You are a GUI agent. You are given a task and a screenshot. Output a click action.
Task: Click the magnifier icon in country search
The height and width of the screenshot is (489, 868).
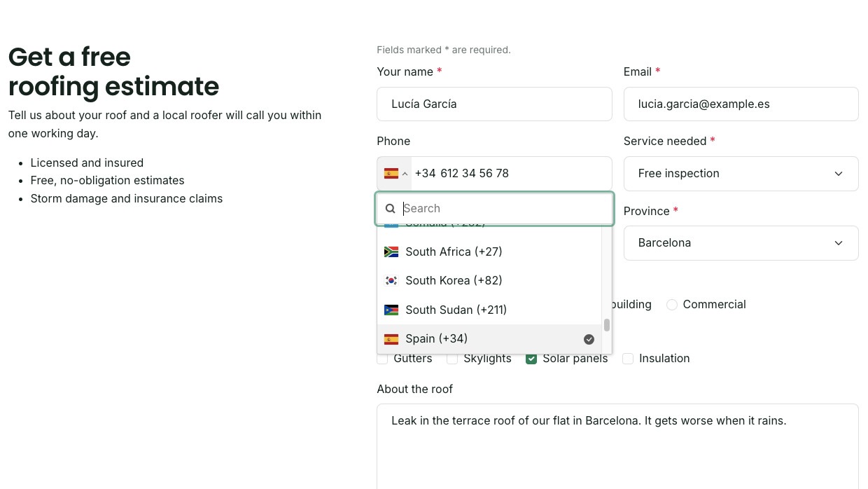(391, 209)
